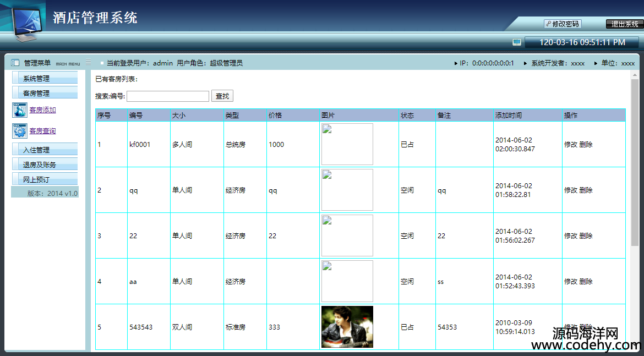Click the 已有客房列表 heading
The height and width of the screenshot is (356, 644).
click(x=117, y=79)
